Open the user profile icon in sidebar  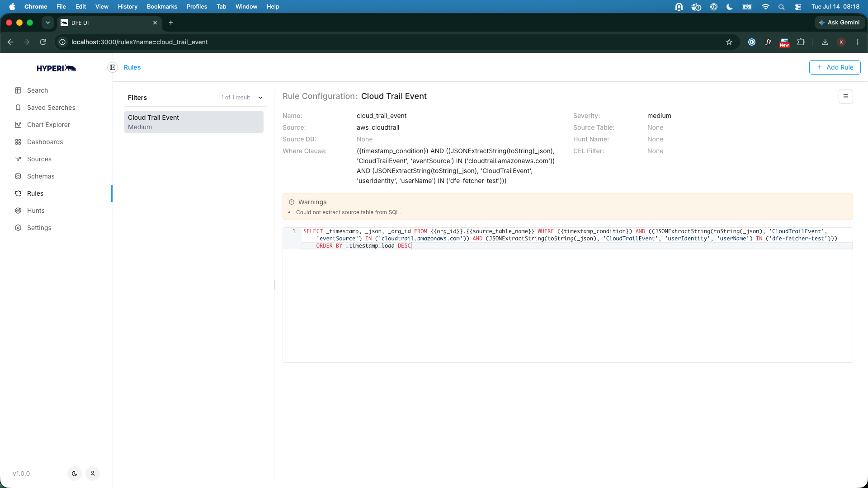click(x=93, y=474)
